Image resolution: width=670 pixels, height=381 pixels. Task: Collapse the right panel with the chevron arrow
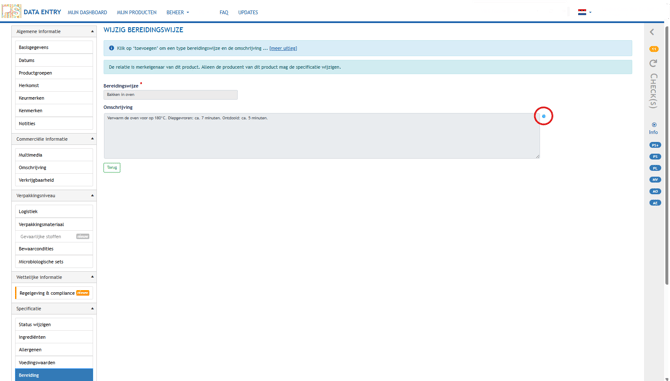tap(652, 32)
